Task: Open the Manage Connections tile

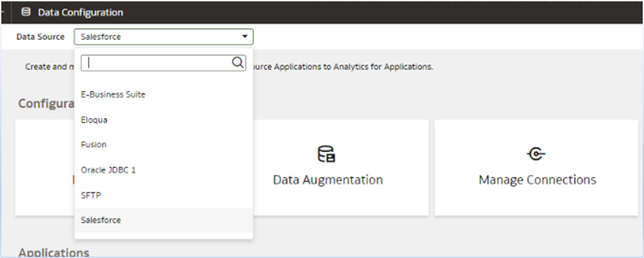Action: 536,168
